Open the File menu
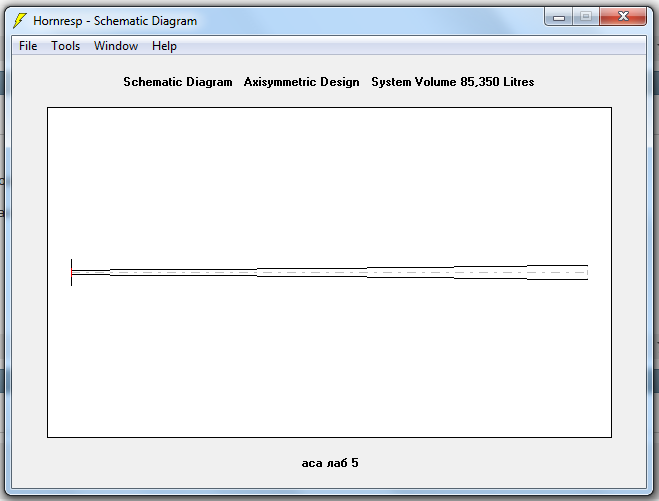This screenshot has width=659, height=501. pos(28,46)
